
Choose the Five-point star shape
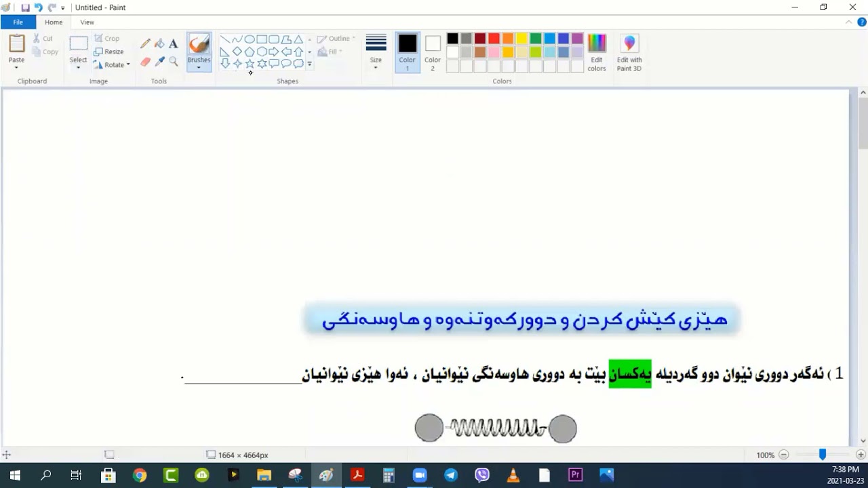coord(250,64)
